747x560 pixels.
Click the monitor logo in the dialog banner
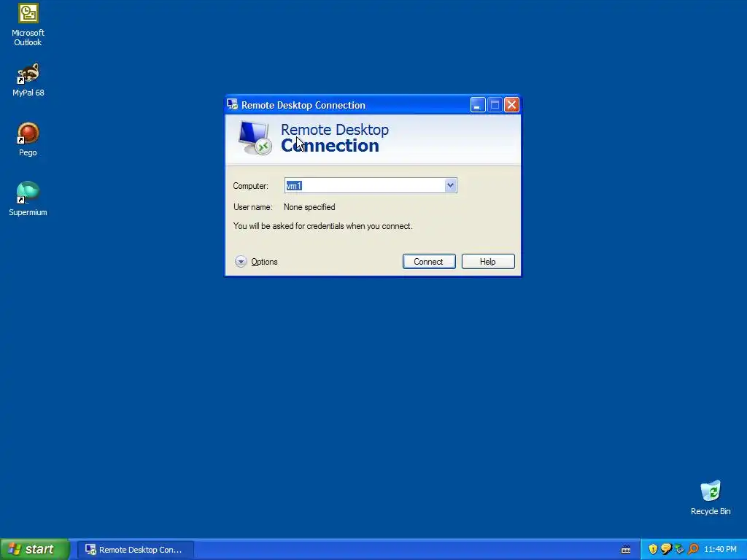(x=255, y=138)
